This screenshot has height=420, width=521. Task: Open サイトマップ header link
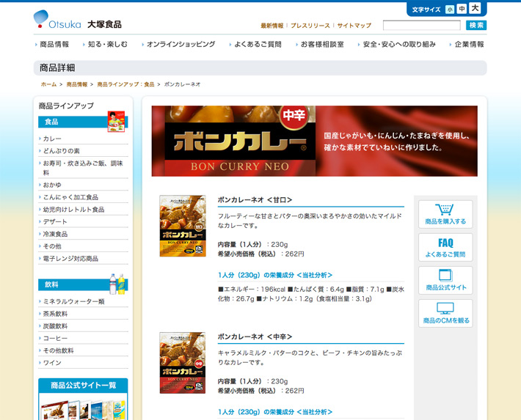(354, 26)
